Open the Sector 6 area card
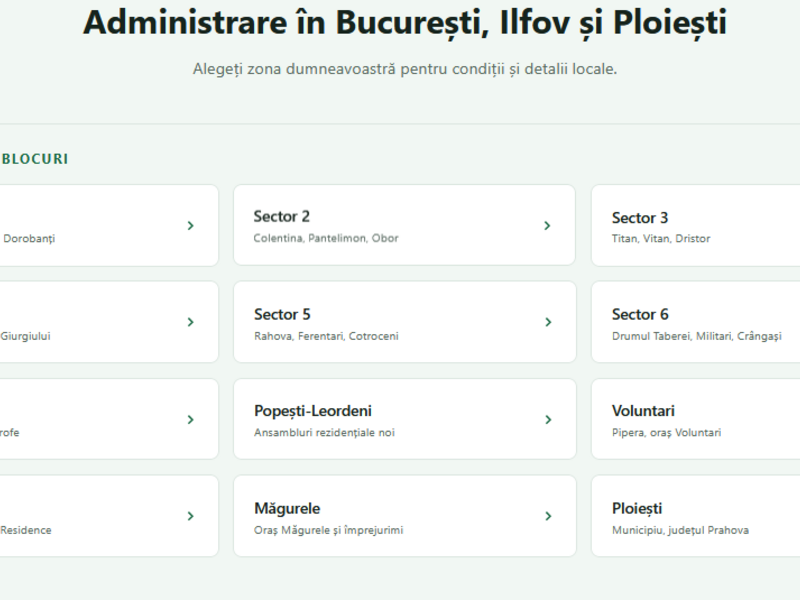Viewport: 800px width, 600px height. point(696,322)
